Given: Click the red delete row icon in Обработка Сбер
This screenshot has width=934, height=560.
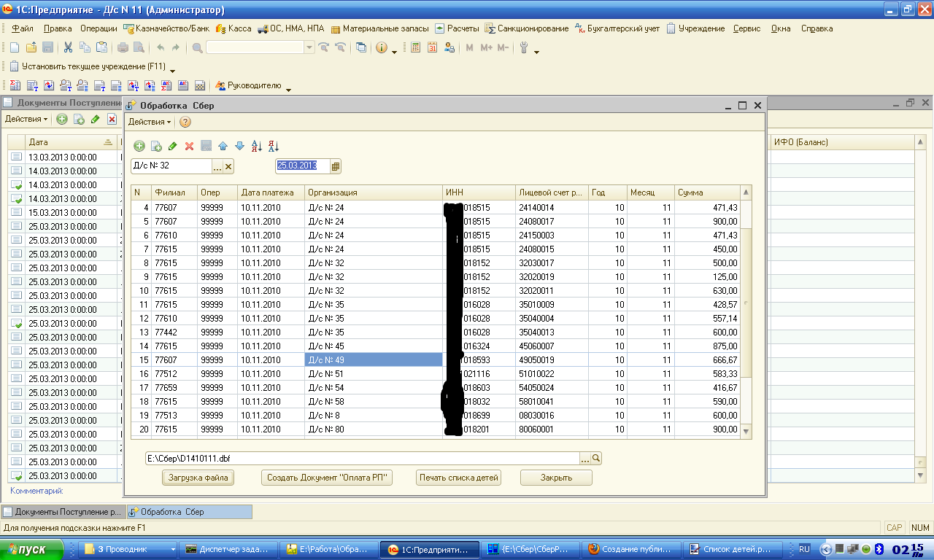Looking at the screenshot, I should pos(189,147).
